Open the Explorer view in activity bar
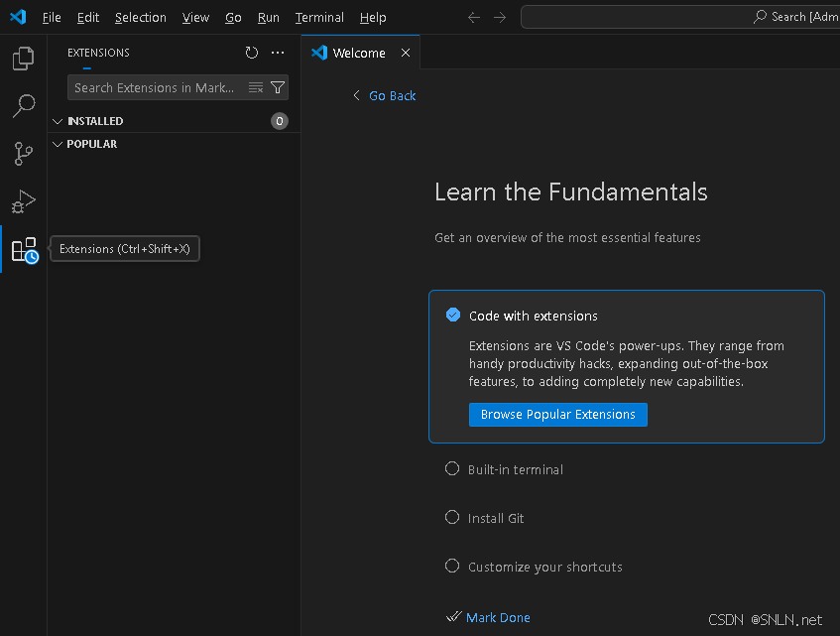This screenshot has width=840, height=636. pos(23,59)
